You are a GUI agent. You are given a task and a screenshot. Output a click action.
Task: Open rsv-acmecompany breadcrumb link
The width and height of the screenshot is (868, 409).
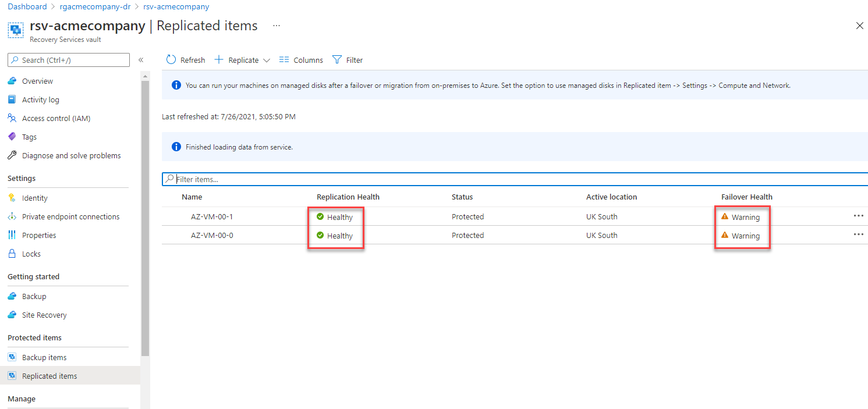[x=176, y=6]
